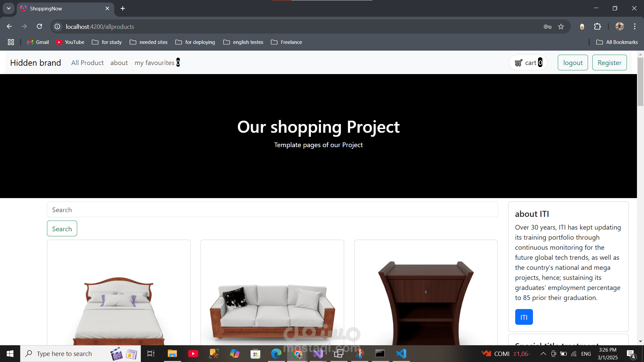Screen dimensions: 644x362
Task: Open File Explorer from taskbar
Action: tap(172, 354)
